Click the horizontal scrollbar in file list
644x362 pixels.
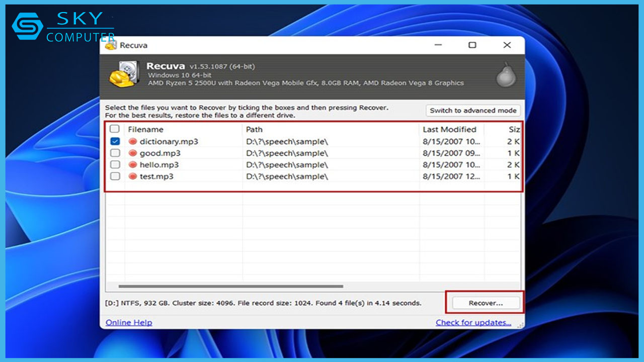coord(231,287)
